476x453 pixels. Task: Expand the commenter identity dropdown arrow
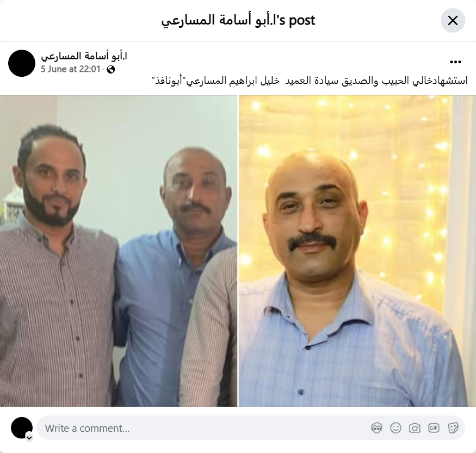(x=29, y=438)
